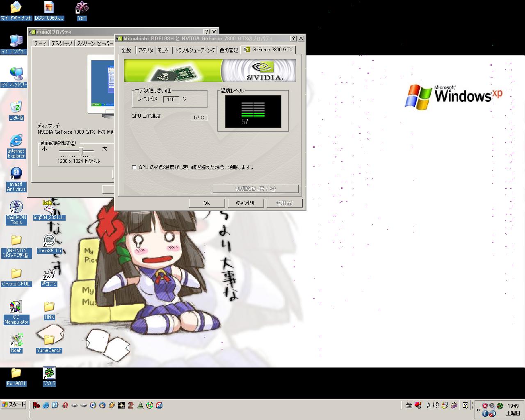Click the 適用(A) button
Viewport: 525px width, 420px height.
point(285,203)
